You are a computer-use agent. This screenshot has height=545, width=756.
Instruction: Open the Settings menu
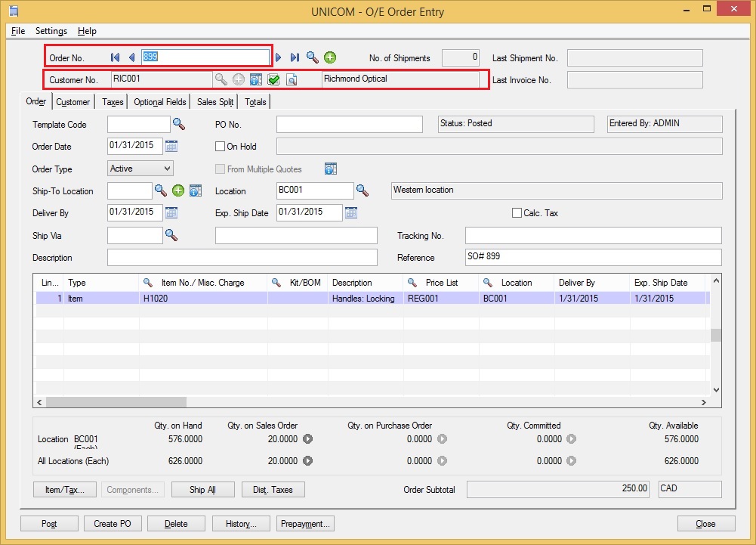[x=51, y=31]
